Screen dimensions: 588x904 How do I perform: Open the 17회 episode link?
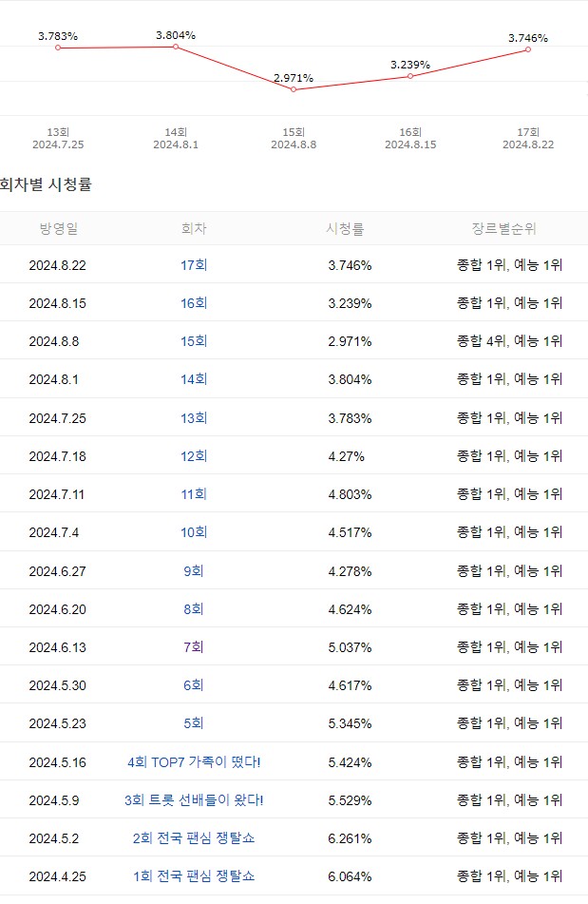click(194, 265)
